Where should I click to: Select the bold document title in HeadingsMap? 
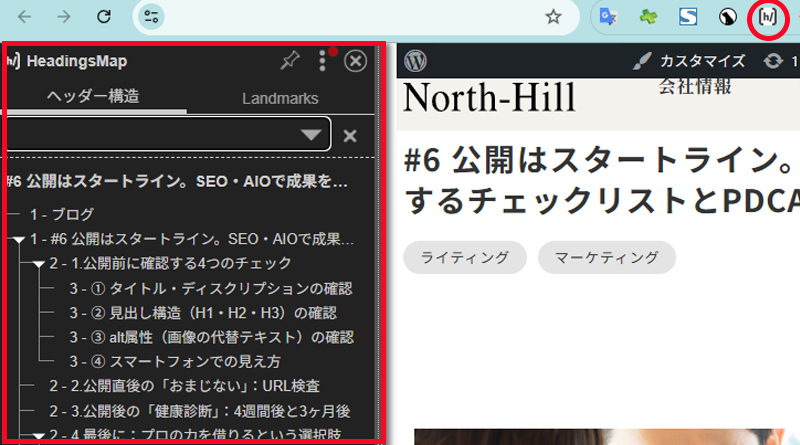click(177, 181)
